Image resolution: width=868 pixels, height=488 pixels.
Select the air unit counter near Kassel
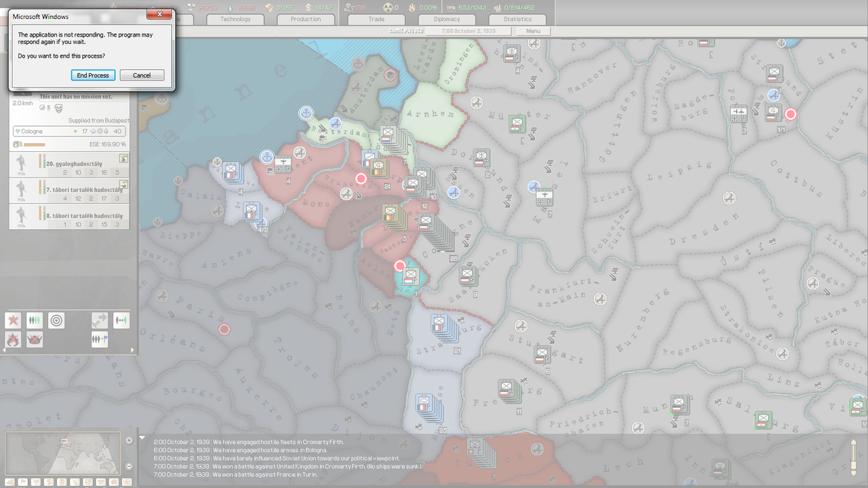(x=545, y=198)
